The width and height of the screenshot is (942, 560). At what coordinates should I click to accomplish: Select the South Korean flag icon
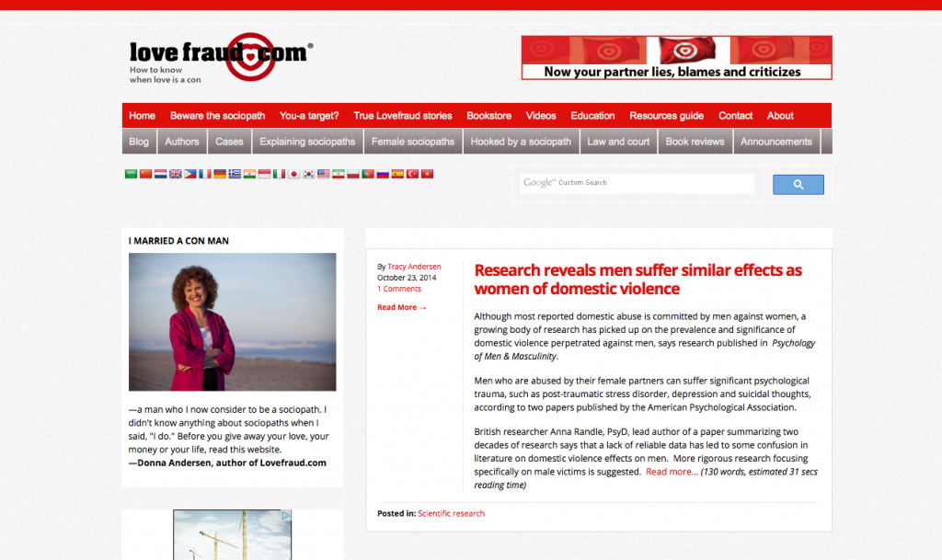308,174
